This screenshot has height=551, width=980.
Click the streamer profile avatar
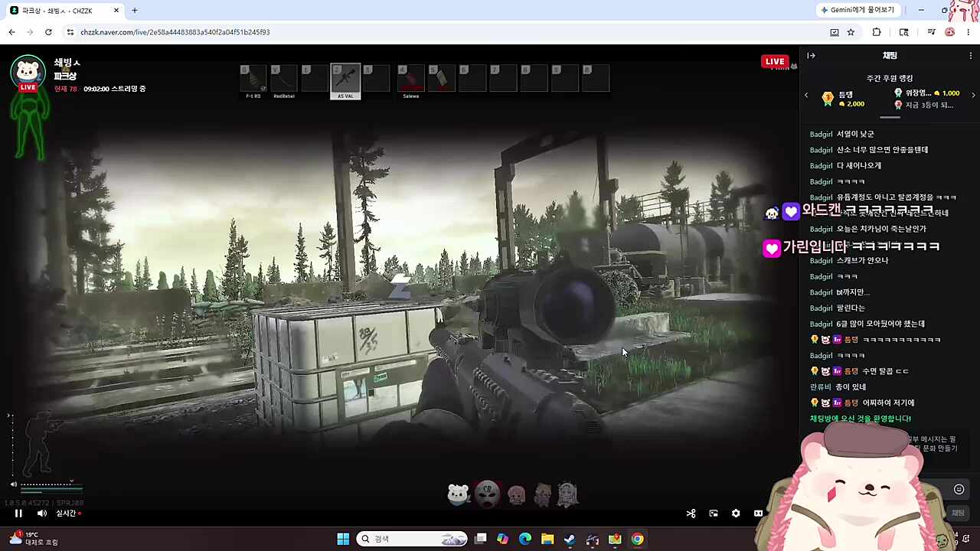tap(28, 73)
